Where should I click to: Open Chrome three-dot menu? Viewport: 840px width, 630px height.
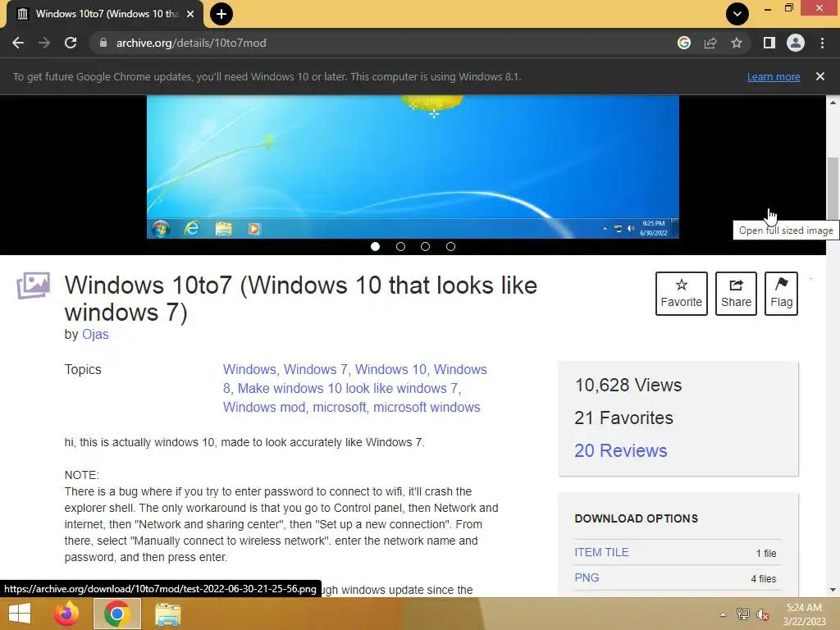[822, 43]
